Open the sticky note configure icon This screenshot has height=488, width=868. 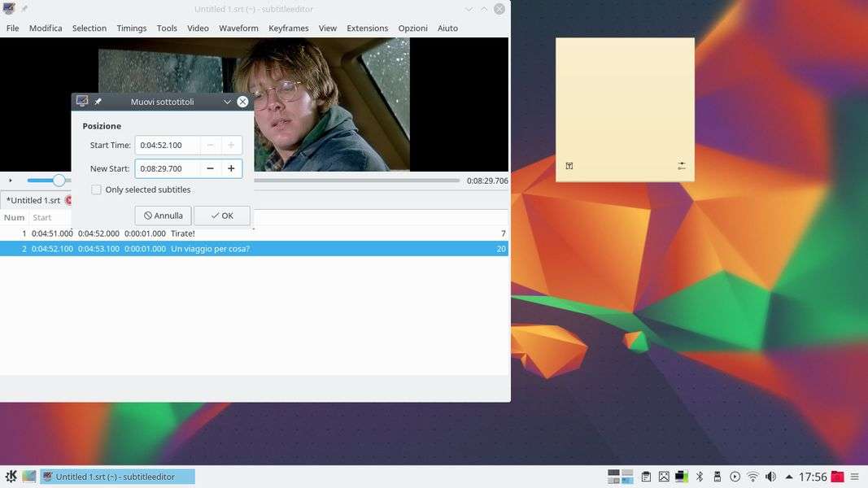[682, 166]
